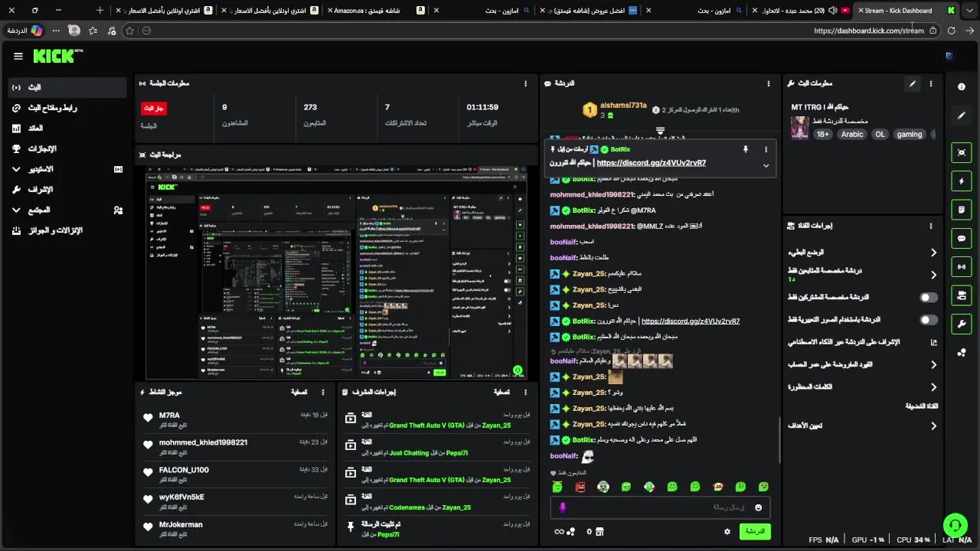Open the Moderation sidebar item

point(67,190)
